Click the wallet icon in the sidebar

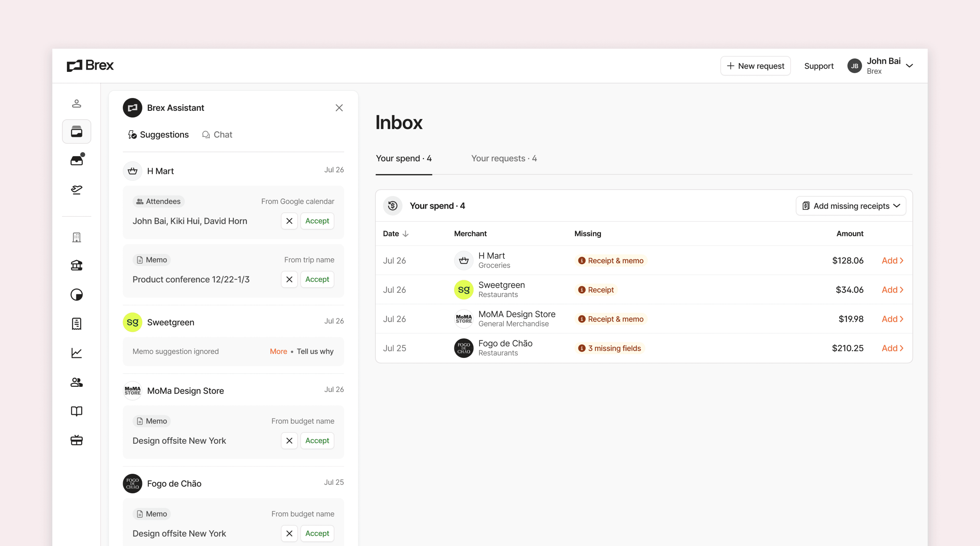pyautogui.click(x=76, y=131)
